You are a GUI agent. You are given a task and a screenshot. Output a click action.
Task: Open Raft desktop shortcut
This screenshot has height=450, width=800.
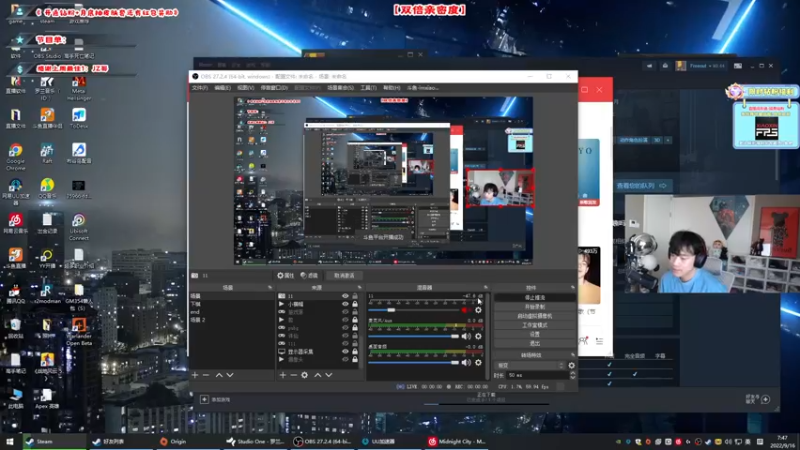click(47, 153)
